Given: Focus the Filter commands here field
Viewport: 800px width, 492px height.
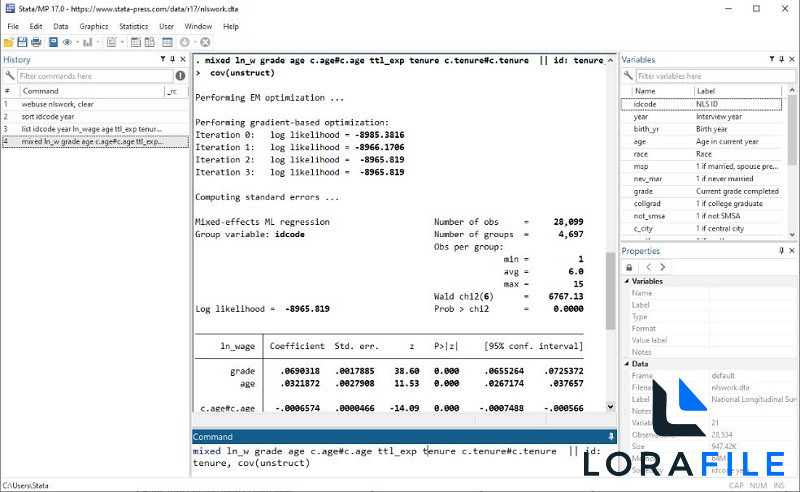Looking at the screenshot, I should [x=95, y=76].
